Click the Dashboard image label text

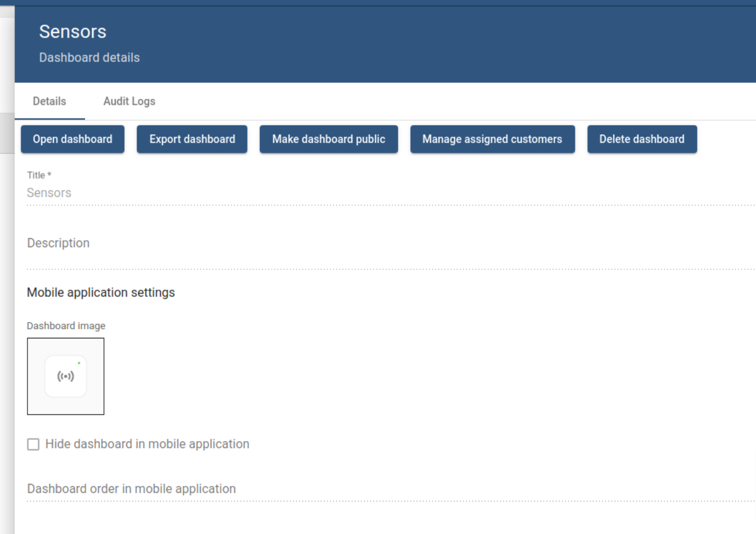[x=66, y=326]
